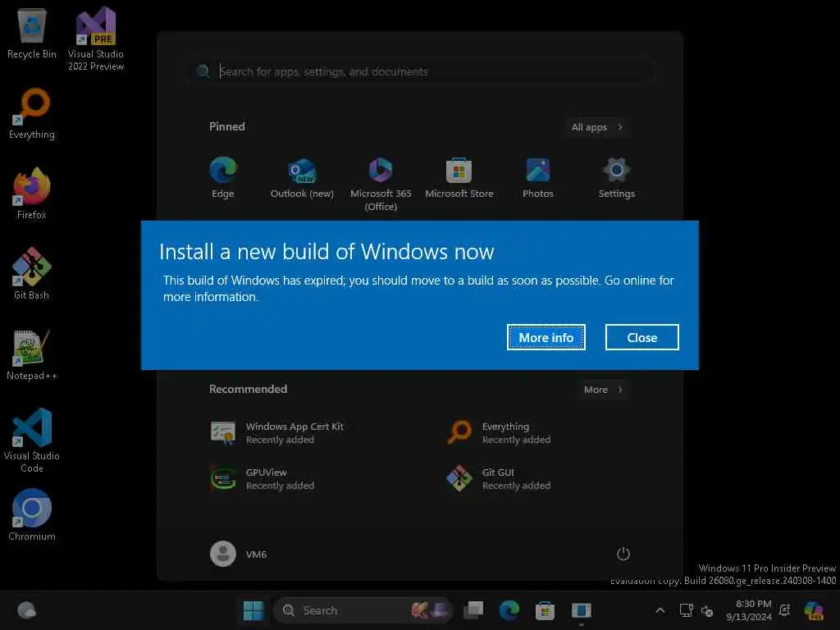The height and width of the screenshot is (630, 840).
Task: Open pinned Microsoft 365 (Office) app
Action: coord(381,185)
